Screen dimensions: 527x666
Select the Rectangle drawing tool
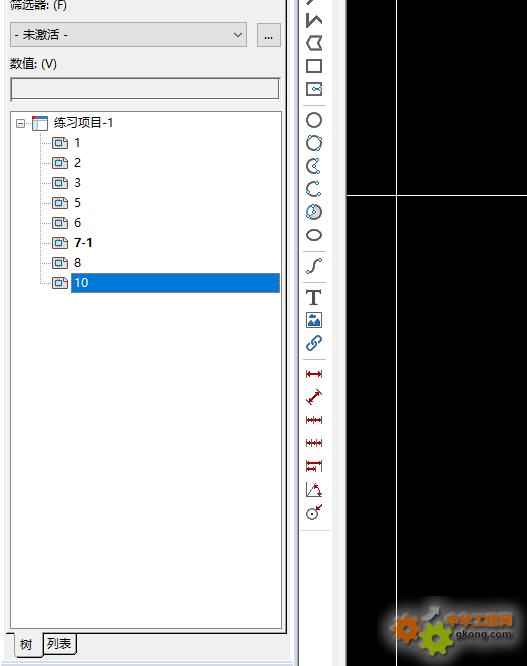[x=314, y=66]
